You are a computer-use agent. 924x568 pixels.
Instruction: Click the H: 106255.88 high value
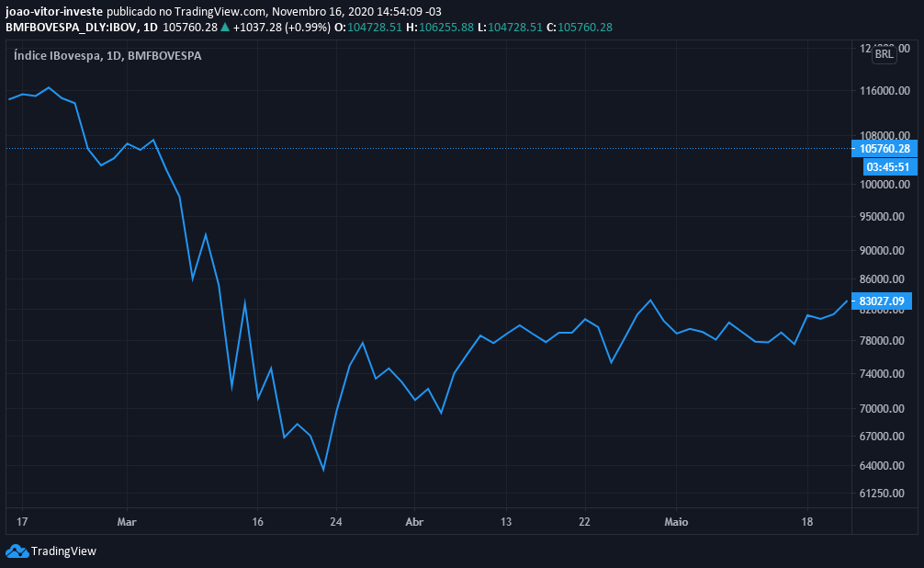440,28
